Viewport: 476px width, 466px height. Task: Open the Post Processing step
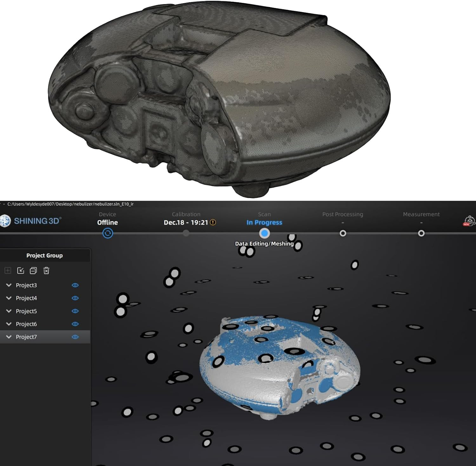tap(343, 214)
